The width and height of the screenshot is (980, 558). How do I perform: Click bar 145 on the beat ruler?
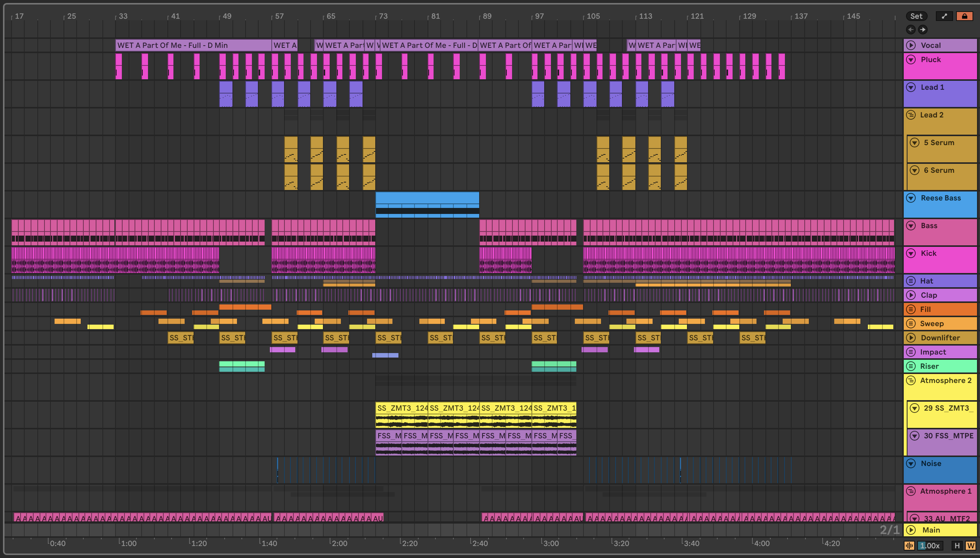coord(853,16)
